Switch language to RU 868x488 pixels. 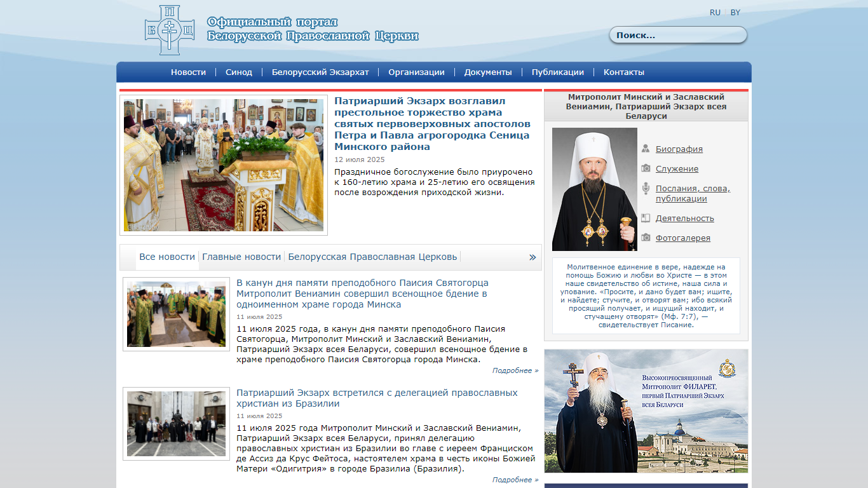click(715, 12)
